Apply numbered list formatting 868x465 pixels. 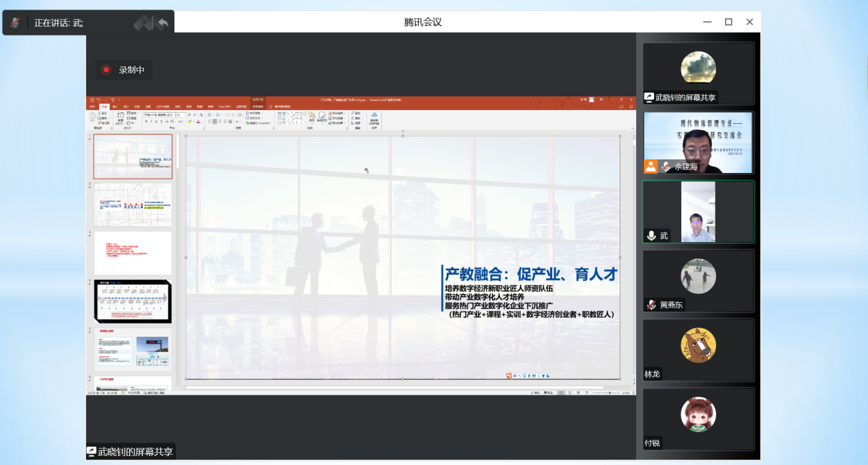pos(218,114)
